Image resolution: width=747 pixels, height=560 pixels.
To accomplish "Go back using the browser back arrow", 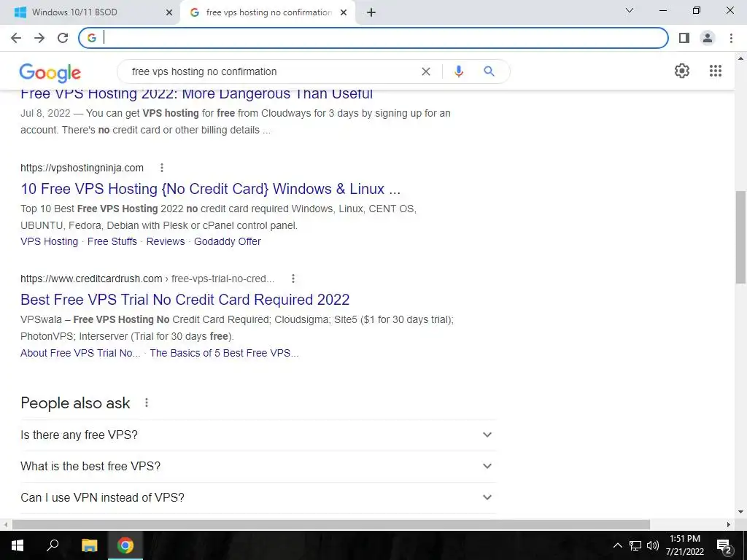I will tap(16, 38).
